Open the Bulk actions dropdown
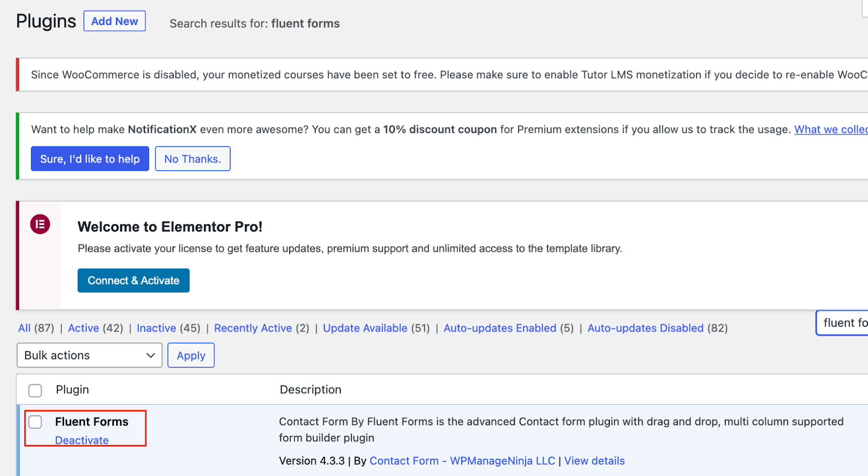Screen dimensions: 868x476 click(x=90, y=356)
